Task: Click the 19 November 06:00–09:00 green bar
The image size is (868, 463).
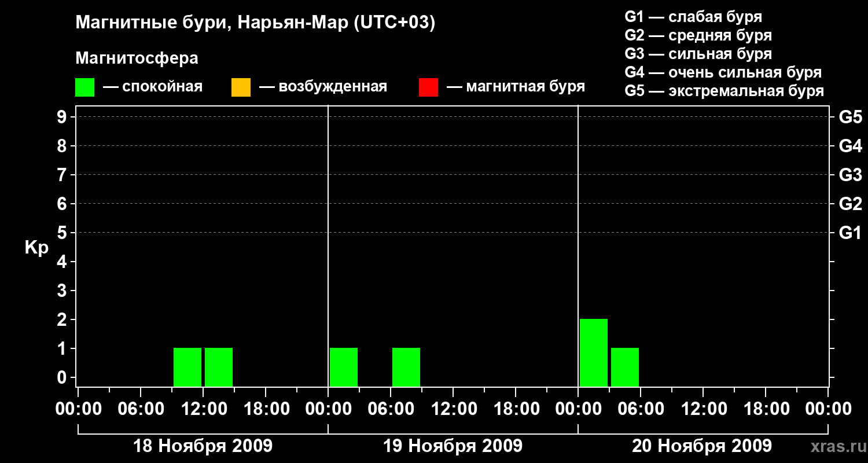Action: (406, 367)
